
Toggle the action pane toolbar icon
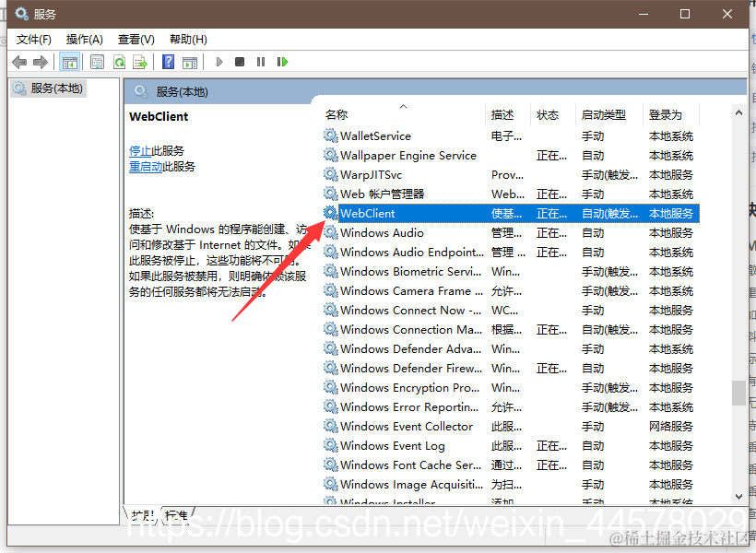point(190,62)
